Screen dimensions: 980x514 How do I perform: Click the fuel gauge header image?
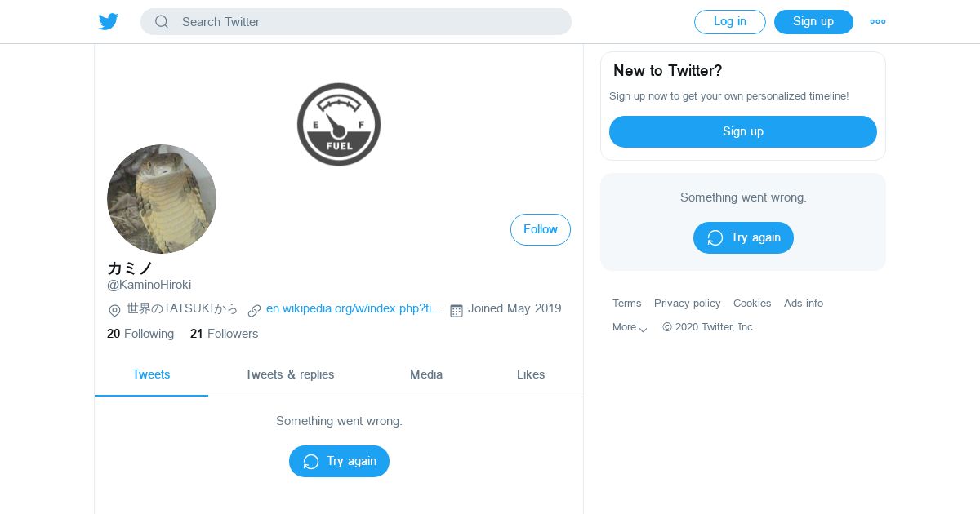[x=339, y=124]
